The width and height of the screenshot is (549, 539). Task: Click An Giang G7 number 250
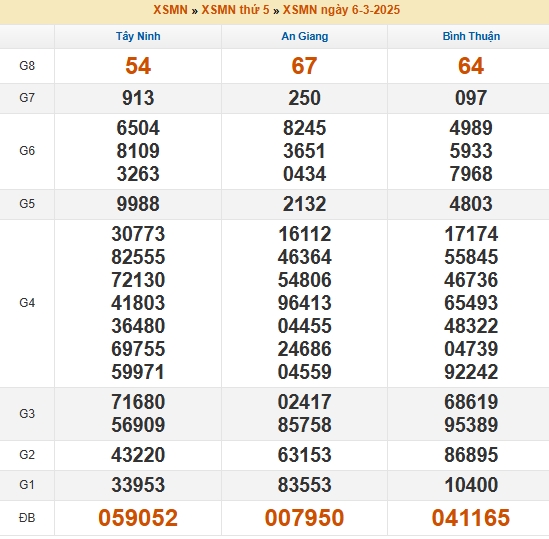[304, 98]
